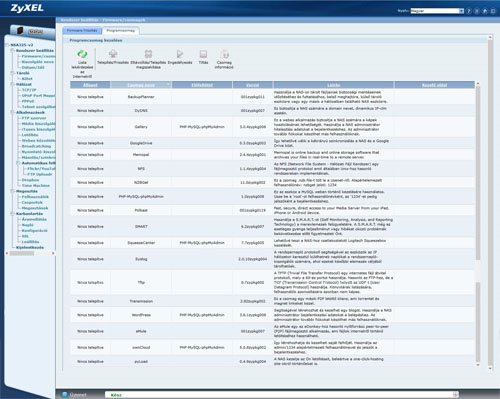Open Time Machine tree item
The image size is (500, 399).
coord(36,186)
